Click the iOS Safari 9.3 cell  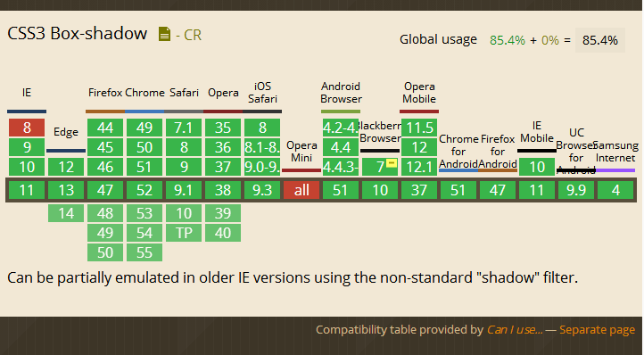point(262,190)
